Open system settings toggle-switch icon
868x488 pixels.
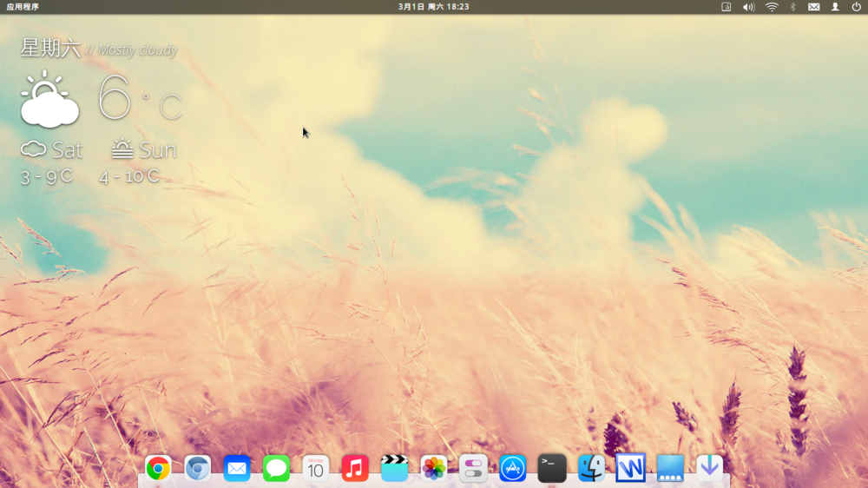[x=473, y=469]
